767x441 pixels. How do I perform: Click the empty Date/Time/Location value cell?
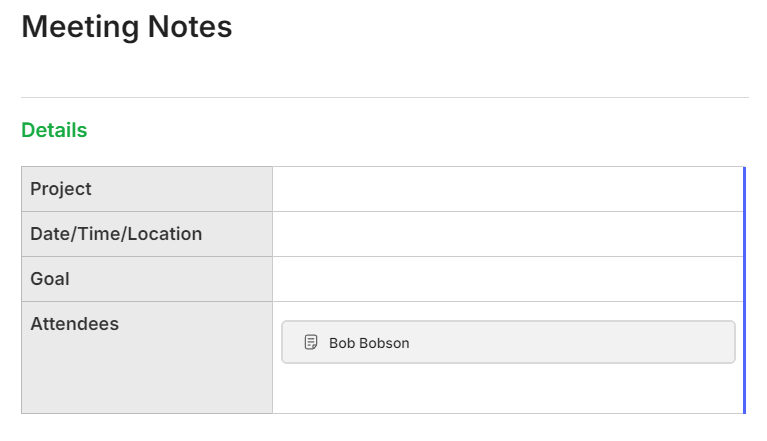[508, 234]
